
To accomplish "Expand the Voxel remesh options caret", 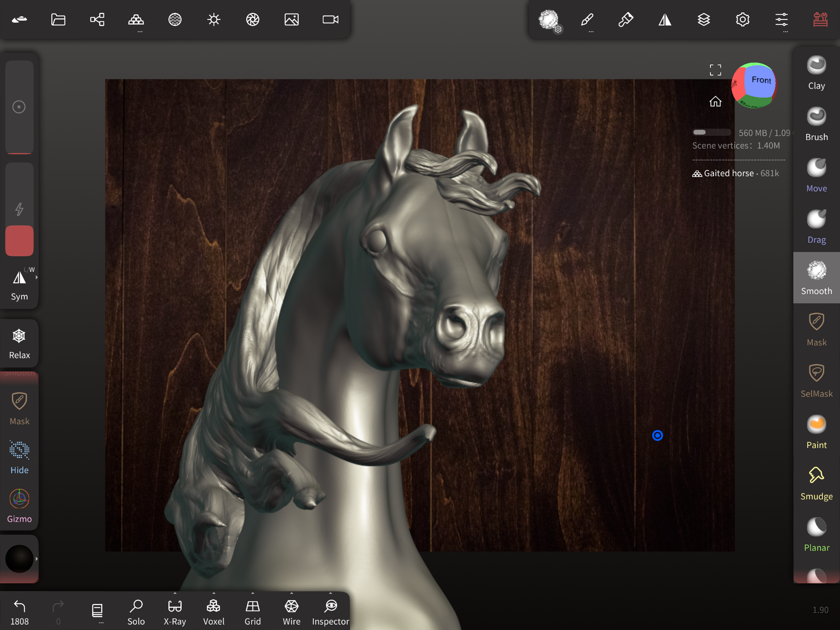I will (214, 593).
